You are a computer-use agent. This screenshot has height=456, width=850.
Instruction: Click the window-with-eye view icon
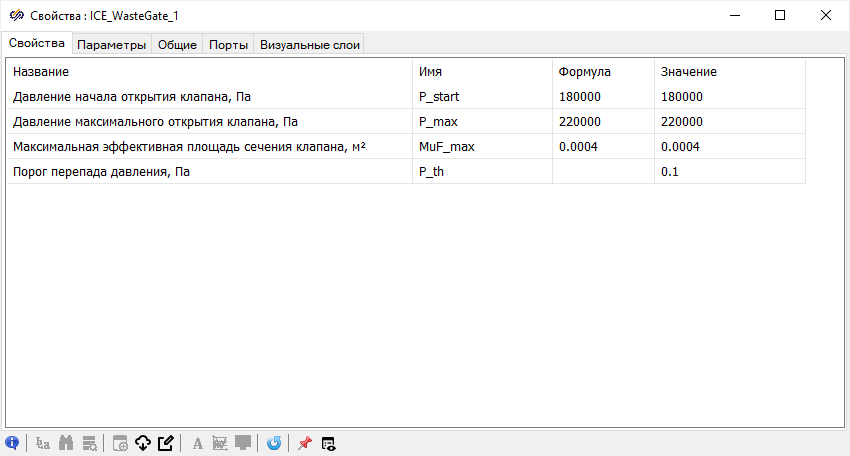(328, 443)
